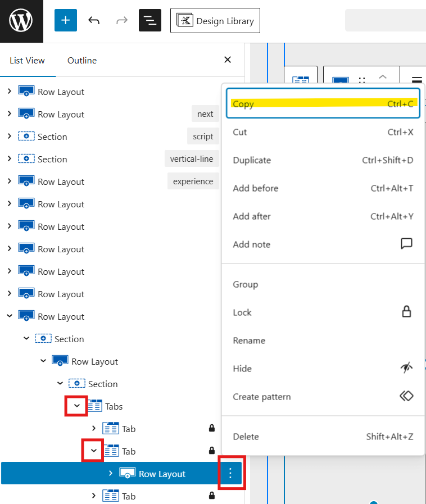Click the undo arrow icon
The image size is (426, 504).
coord(94,21)
